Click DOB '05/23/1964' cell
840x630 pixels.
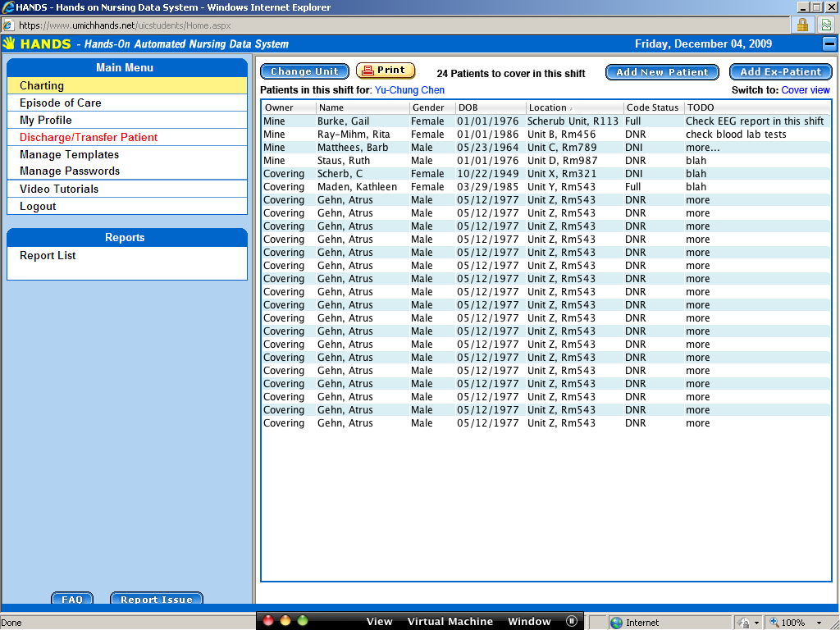[487, 148]
